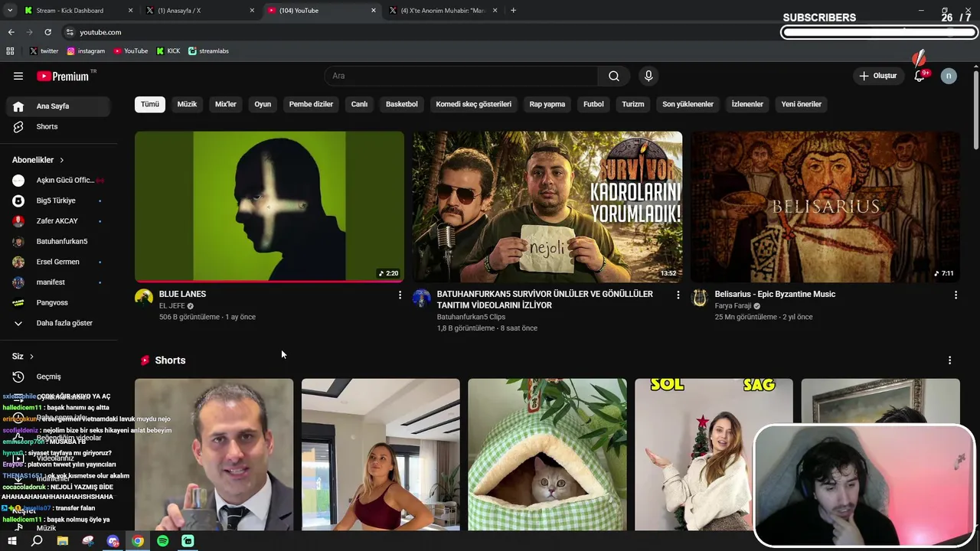980x551 pixels.
Task: Select the Futbol filter chip
Action: coord(593,104)
